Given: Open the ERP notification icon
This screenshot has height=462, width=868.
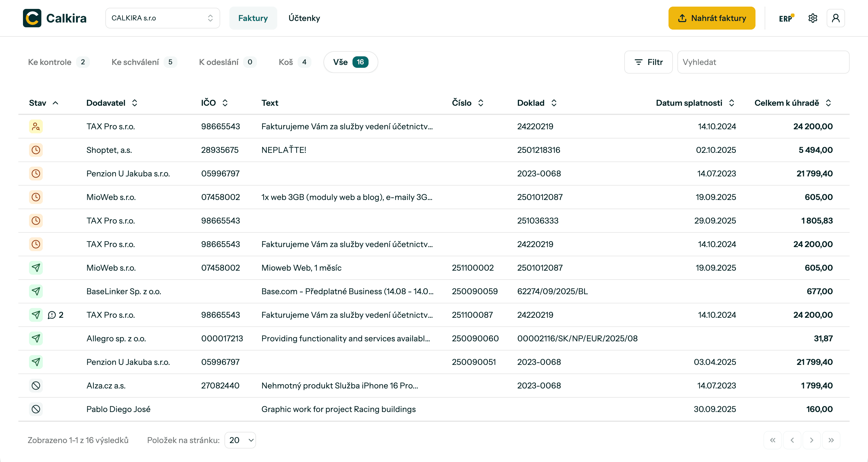Looking at the screenshot, I should click(785, 18).
